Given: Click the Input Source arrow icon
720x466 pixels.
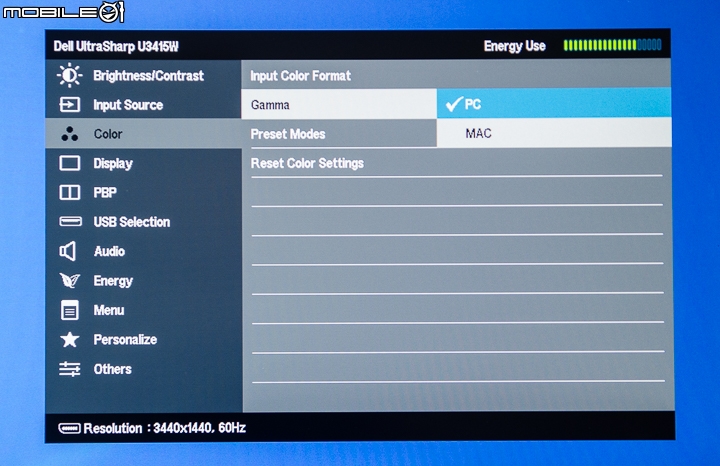Looking at the screenshot, I should (x=70, y=105).
